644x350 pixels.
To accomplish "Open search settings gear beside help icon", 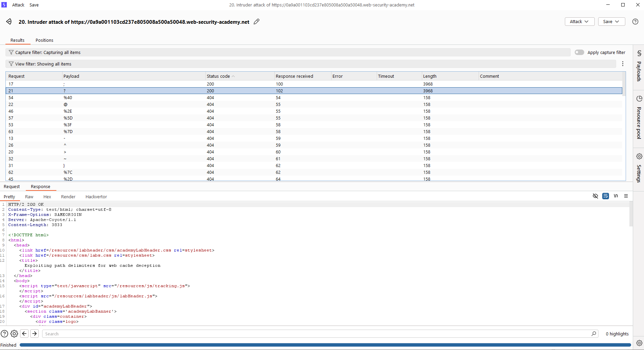I will [14, 334].
